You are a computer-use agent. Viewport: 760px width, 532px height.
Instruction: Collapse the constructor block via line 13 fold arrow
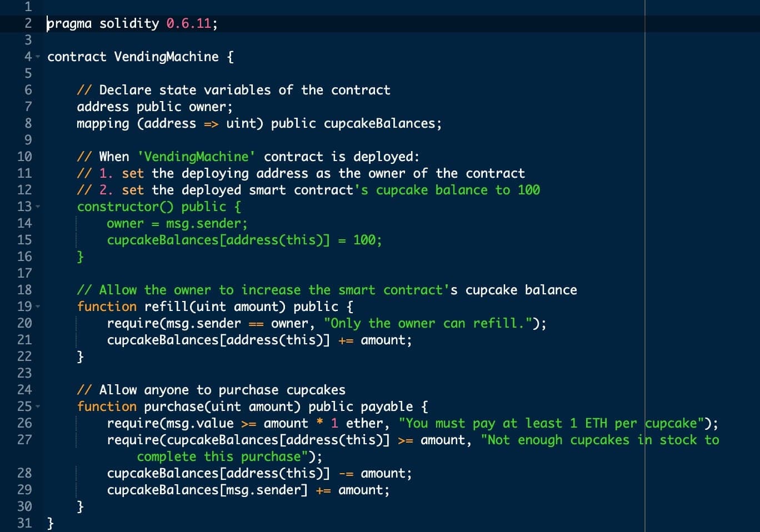pyautogui.click(x=37, y=207)
